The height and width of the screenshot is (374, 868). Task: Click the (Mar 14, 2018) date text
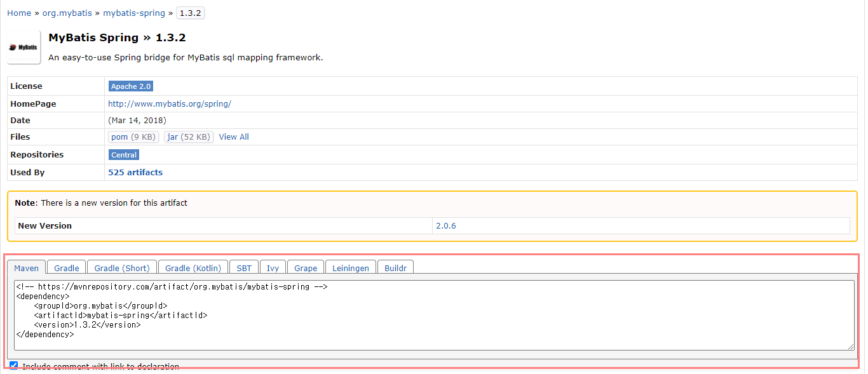[137, 120]
